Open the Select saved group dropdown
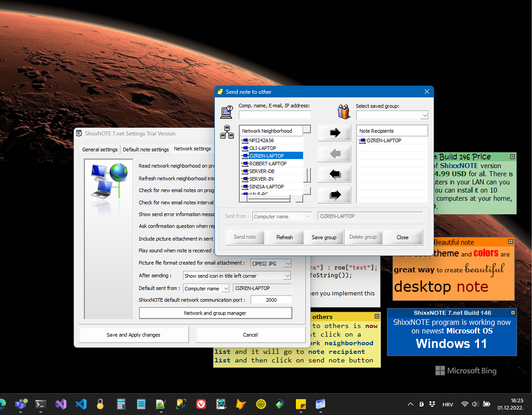The width and height of the screenshot is (532, 415). 424,115
